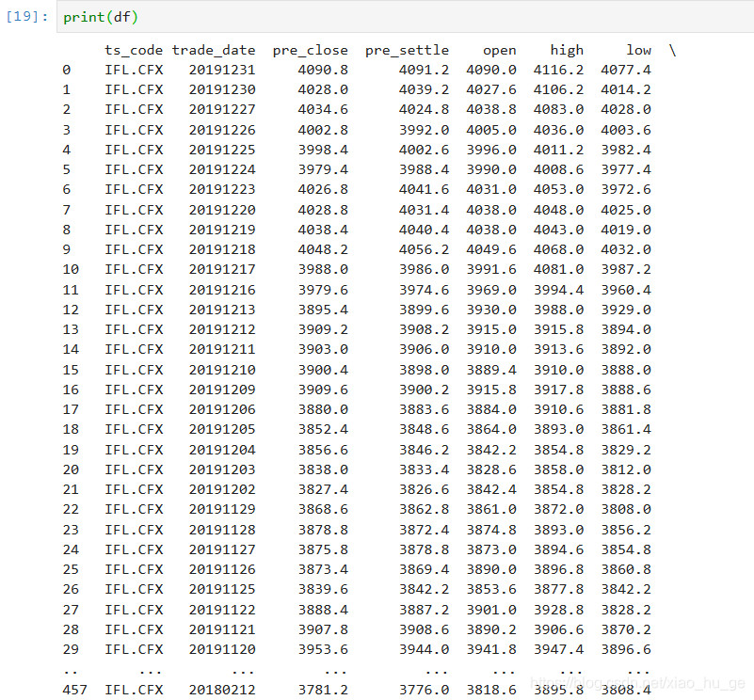Image resolution: width=754 pixels, height=700 pixels.
Task: Select trade date 20191220
Action: [222, 210]
